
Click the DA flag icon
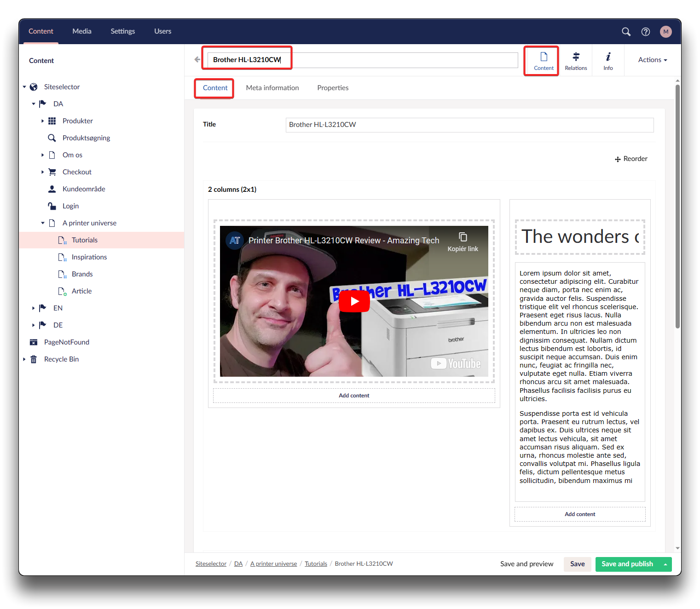pos(43,104)
